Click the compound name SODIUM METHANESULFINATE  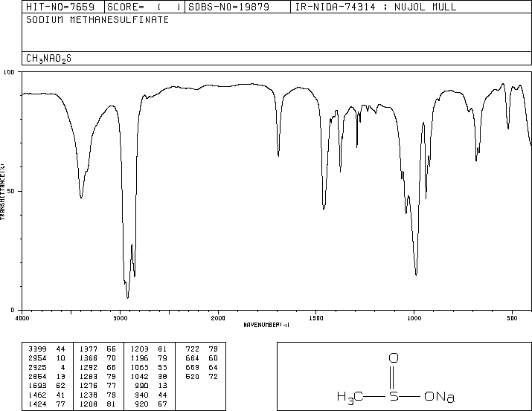97,20
